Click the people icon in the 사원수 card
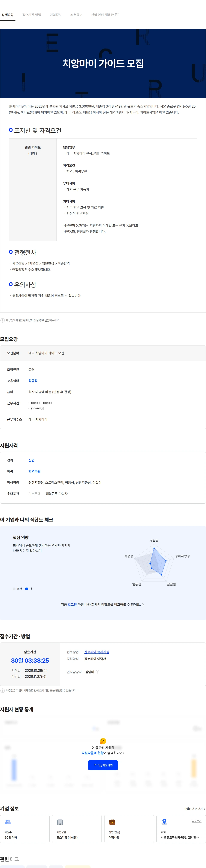 click(8, 822)
